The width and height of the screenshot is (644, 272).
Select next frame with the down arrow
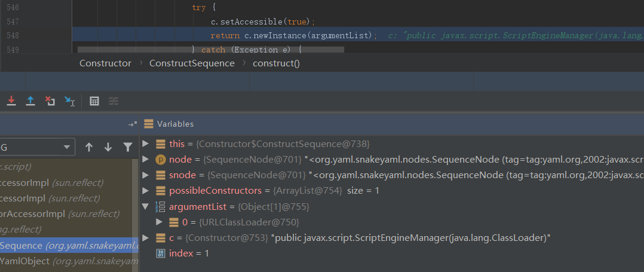click(108, 147)
